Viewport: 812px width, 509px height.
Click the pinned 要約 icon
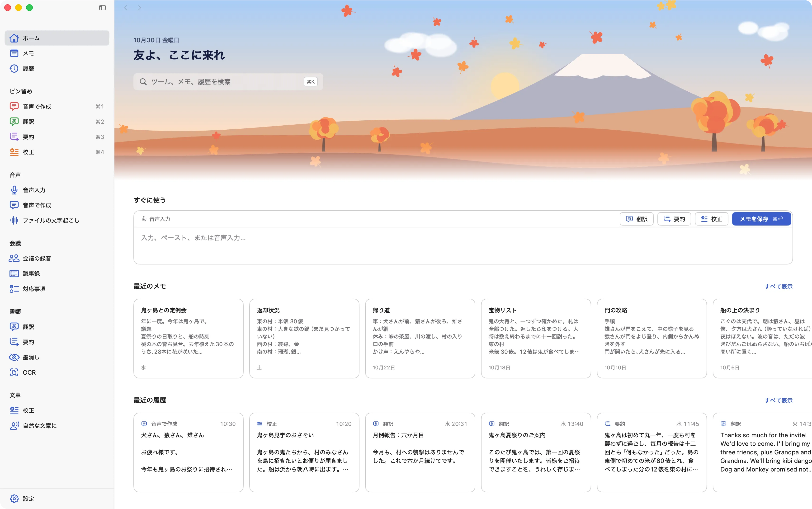pos(14,137)
